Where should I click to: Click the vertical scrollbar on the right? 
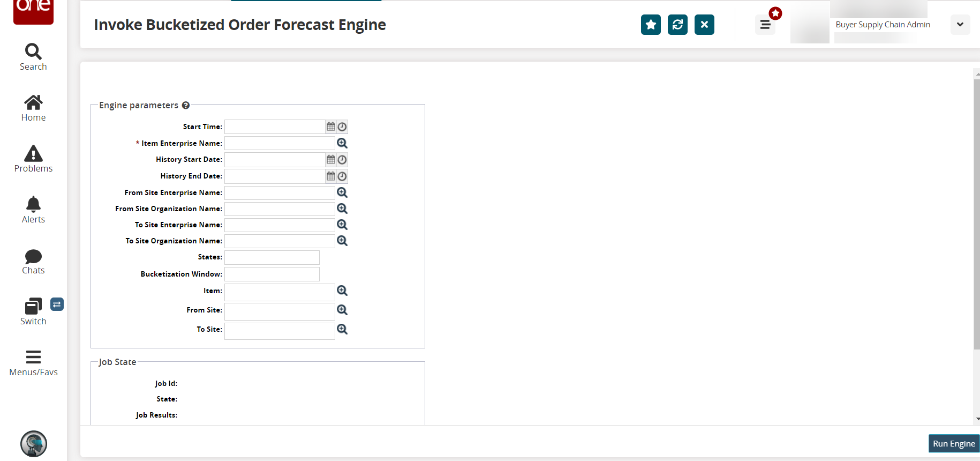[976, 214]
